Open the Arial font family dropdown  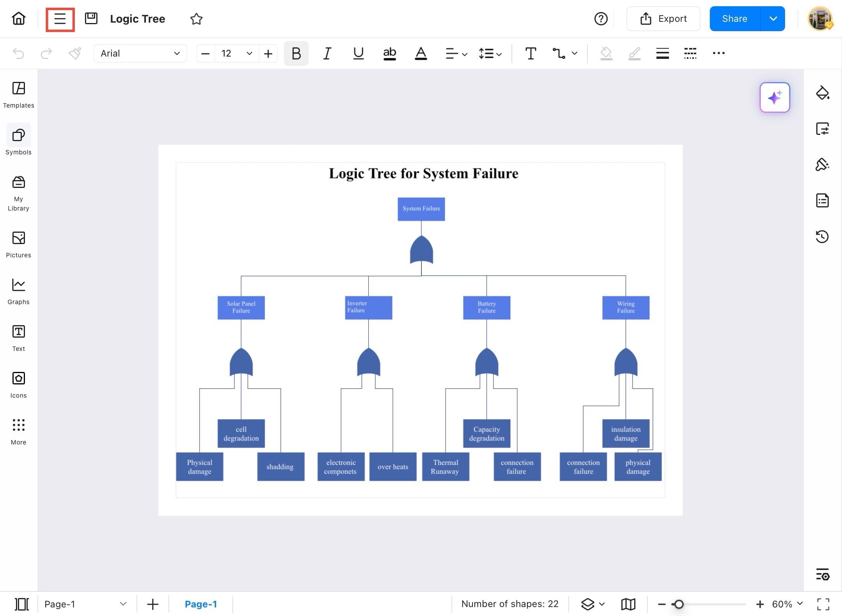[x=140, y=53]
